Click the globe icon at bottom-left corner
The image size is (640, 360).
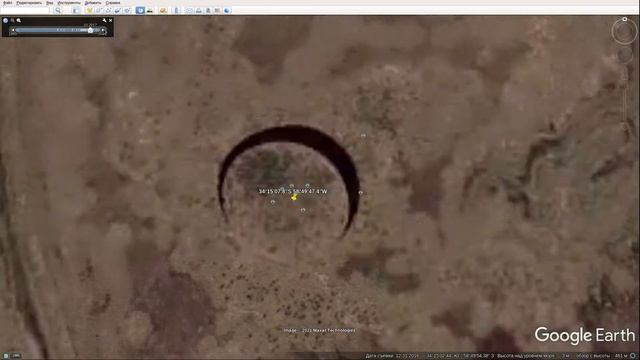[x=5, y=356]
